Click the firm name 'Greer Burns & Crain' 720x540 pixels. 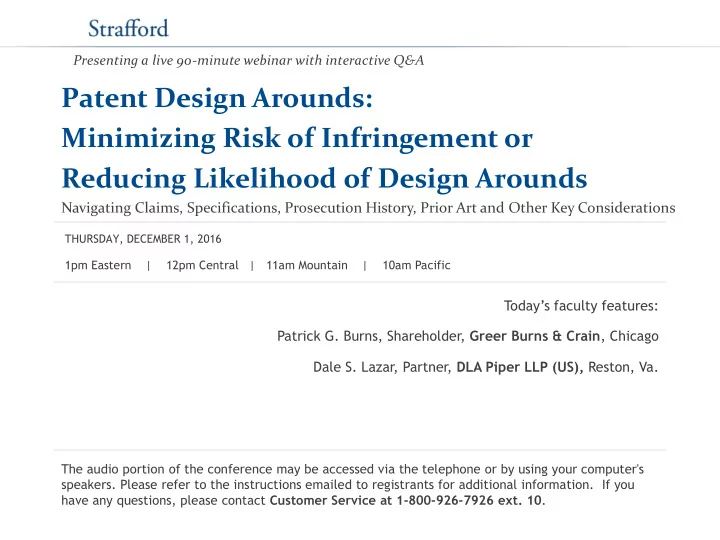[x=534, y=336]
